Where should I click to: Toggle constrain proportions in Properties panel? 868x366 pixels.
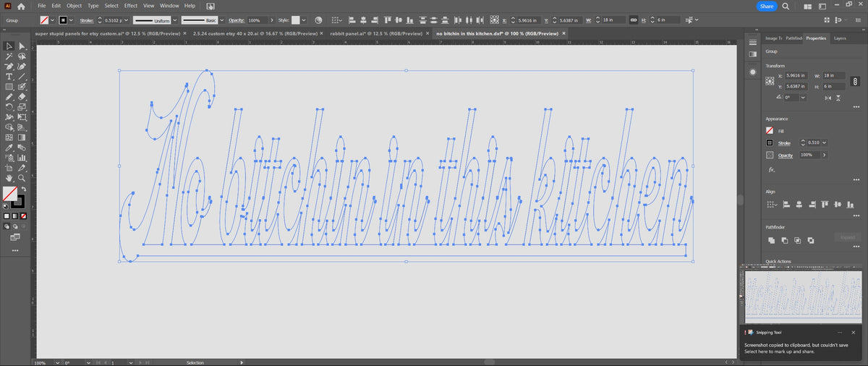coord(856,80)
